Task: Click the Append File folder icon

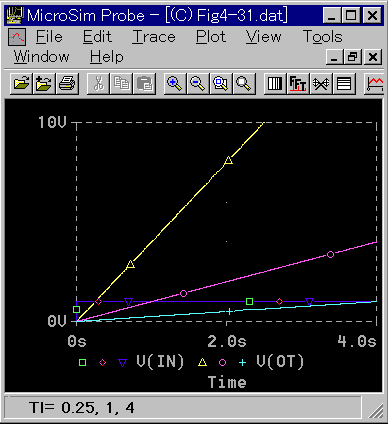Action: pos(44,84)
